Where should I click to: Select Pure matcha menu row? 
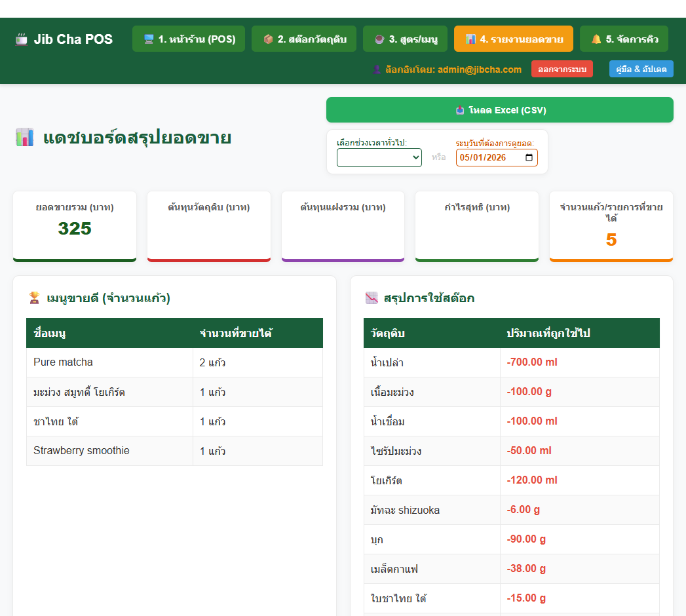(x=174, y=362)
